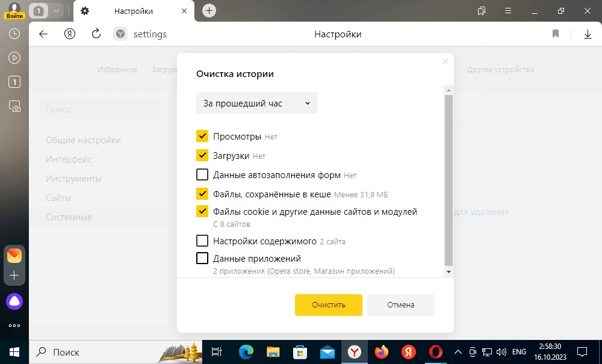Open Microsoft Edge from the taskbar
The image size is (602, 364).
(246, 352)
